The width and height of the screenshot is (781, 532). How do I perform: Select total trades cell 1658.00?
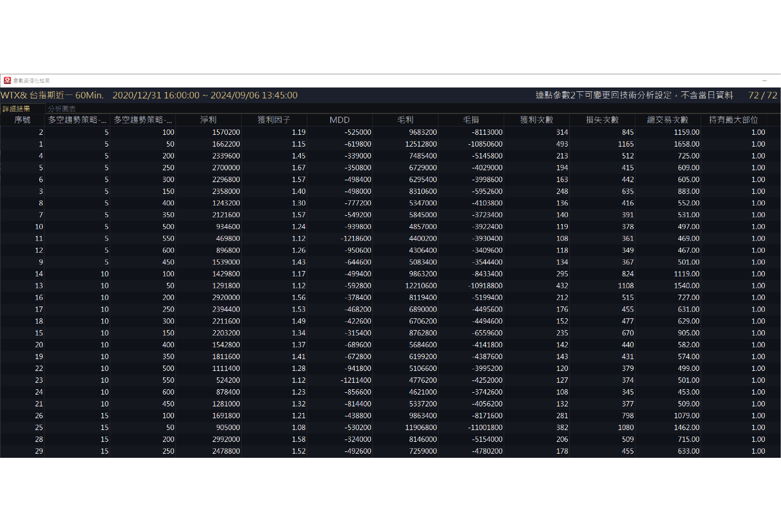pos(687,144)
